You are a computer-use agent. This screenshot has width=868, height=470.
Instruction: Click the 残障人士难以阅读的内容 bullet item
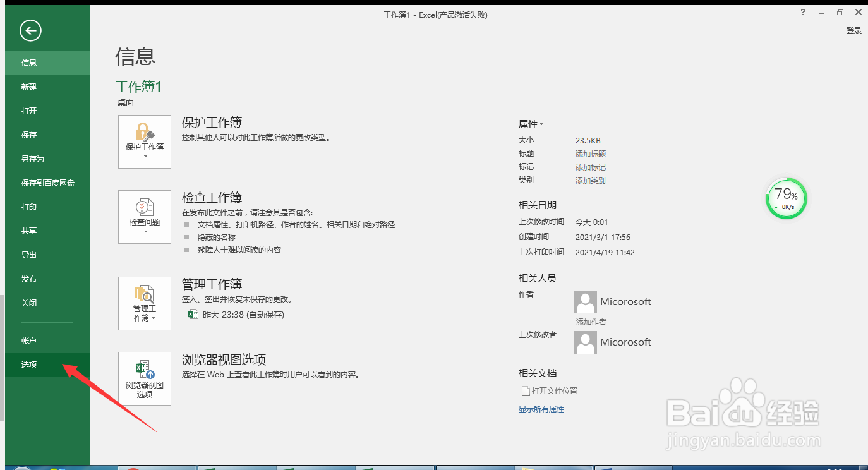(239, 250)
